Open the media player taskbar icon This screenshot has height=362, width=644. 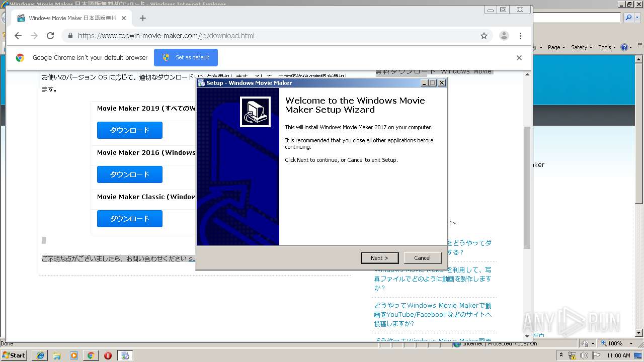(74, 355)
